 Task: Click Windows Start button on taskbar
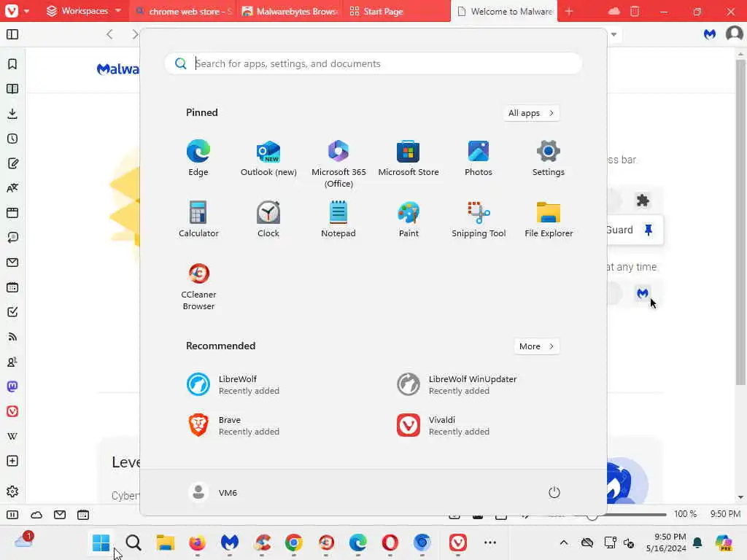click(x=101, y=542)
